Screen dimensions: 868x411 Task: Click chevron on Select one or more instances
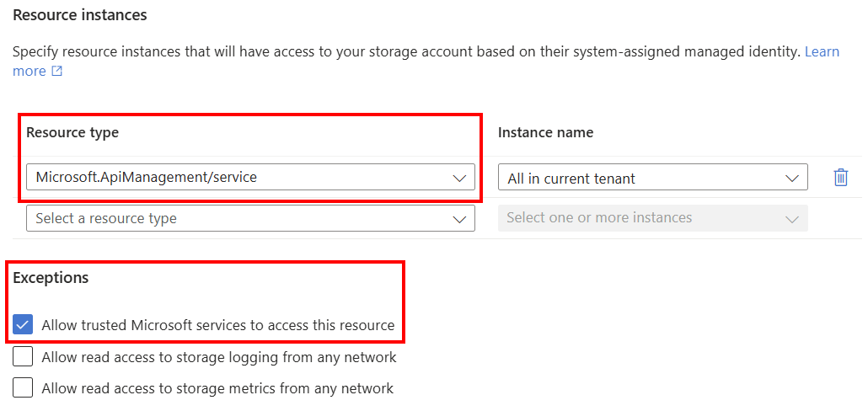tap(791, 219)
